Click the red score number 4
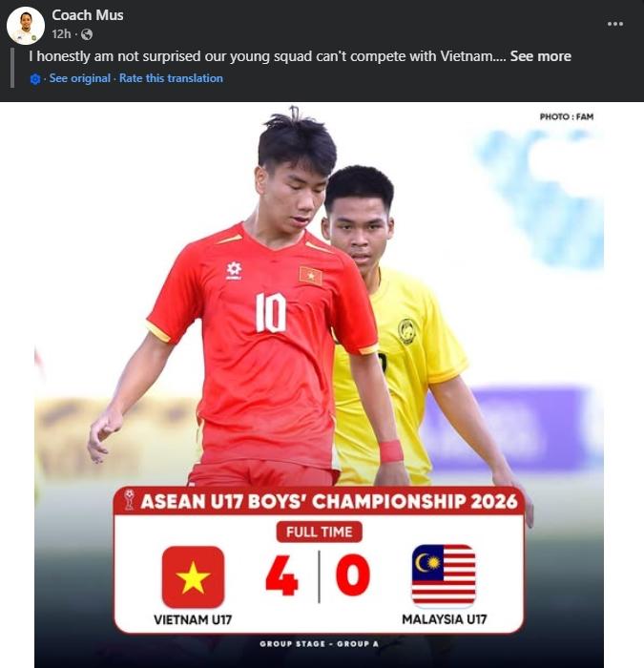 [x=281, y=575]
